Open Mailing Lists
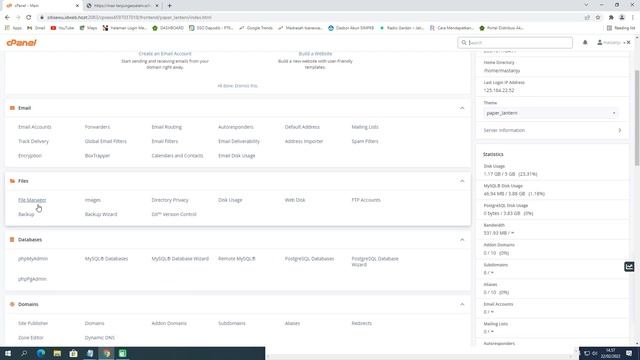This screenshot has height=360, width=640. (365, 127)
